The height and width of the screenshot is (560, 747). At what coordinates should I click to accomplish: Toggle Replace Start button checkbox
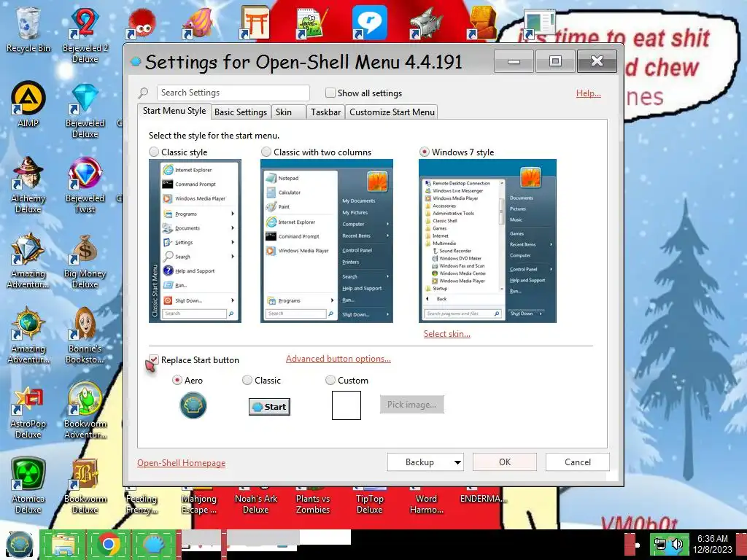click(154, 360)
